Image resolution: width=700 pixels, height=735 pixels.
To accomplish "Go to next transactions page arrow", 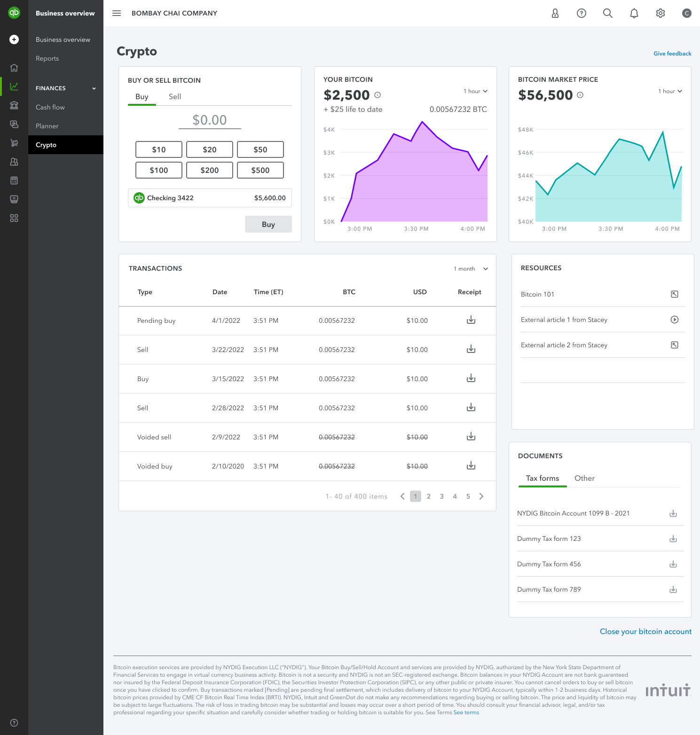I will pos(481,496).
